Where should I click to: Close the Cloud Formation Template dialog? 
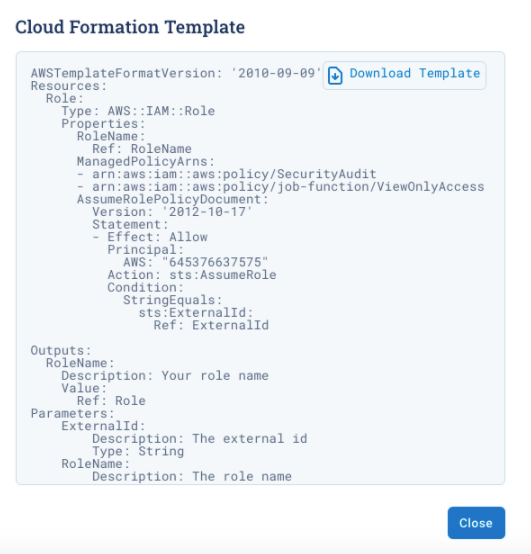[476, 523]
